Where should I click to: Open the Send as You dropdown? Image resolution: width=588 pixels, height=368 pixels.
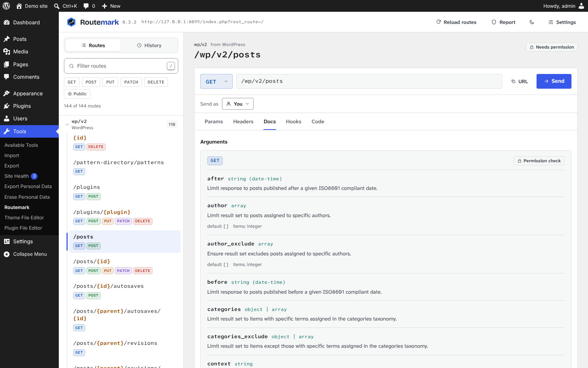click(x=238, y=104)
